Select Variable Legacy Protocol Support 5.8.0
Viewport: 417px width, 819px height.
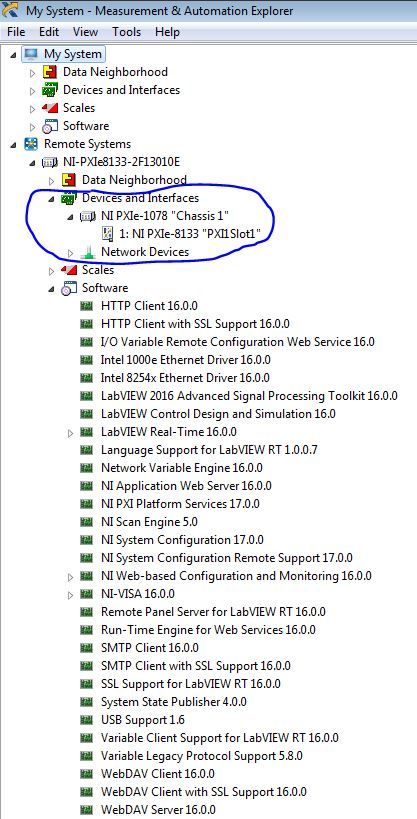point(202,757)
